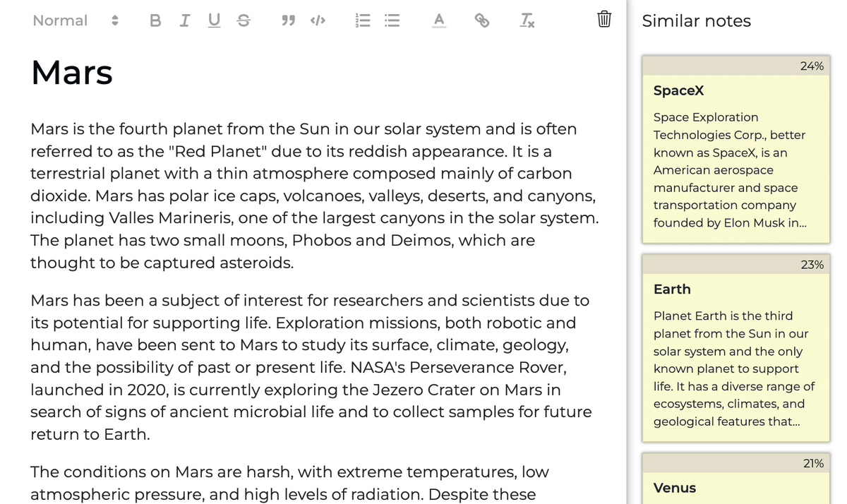Clear text formatting
Screen dimensions: 847x504
point(527,21)
